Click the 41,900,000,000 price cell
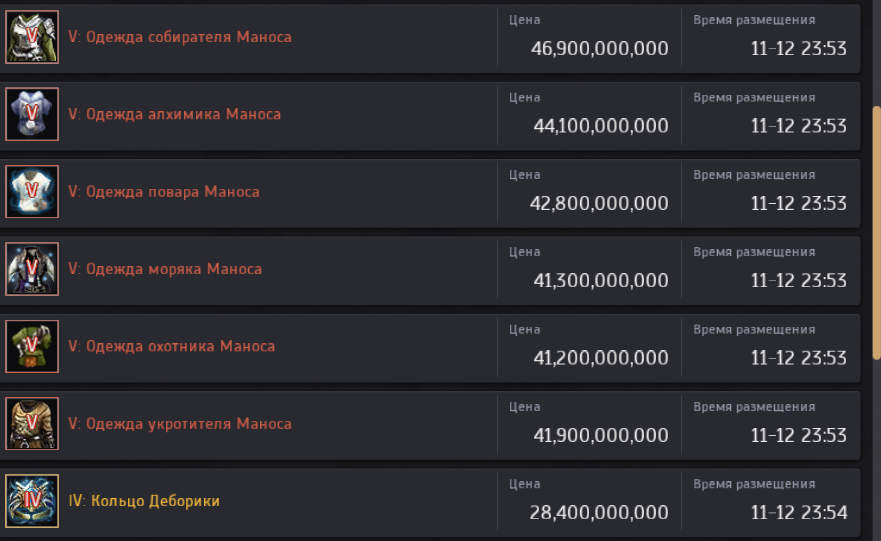The width and height of the screenshot is (881, 541). (x=599, y=436)
